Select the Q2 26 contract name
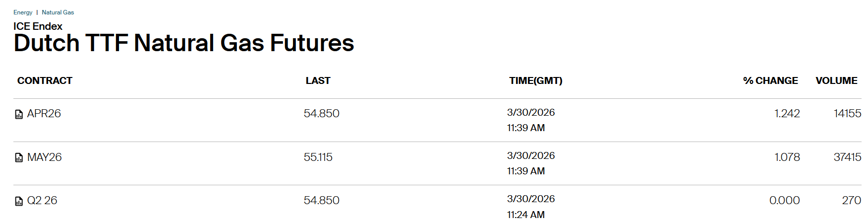868x223 pixels. [42, 201]
